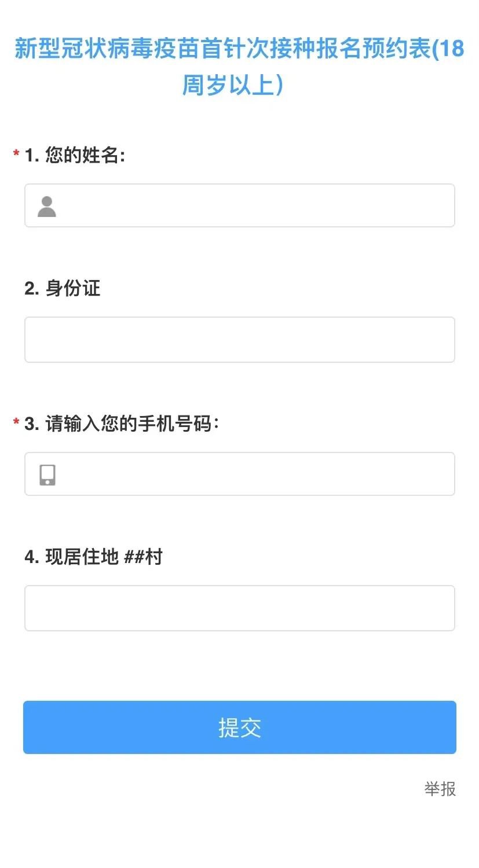The height and width of the screenshot is (868, 479).
Task: Click the red asterisk beside question 1
Action: [x=16, y=154]
